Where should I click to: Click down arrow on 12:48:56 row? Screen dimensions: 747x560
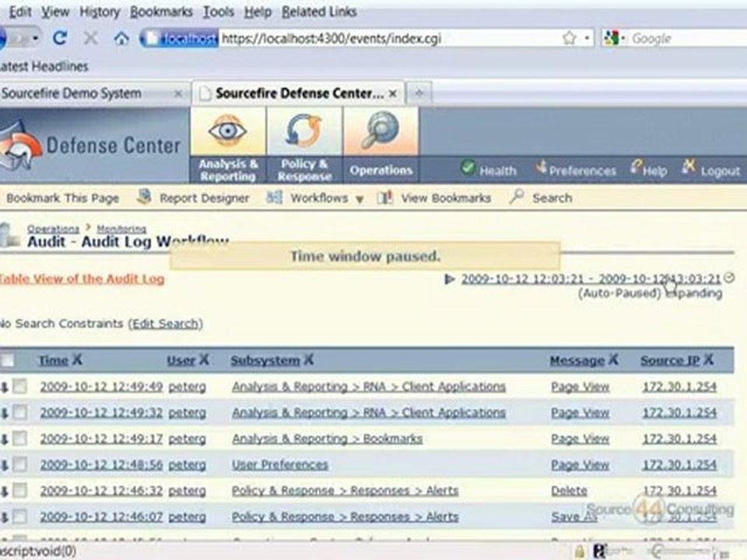coord(5,465)
